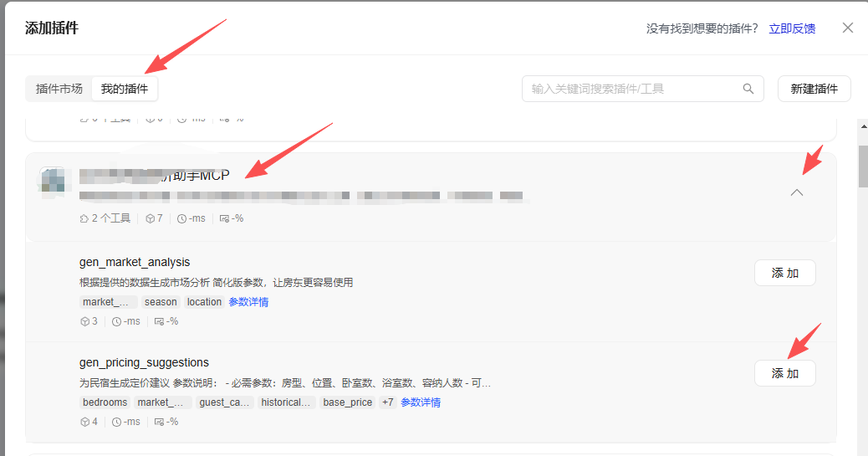Click the base_price parameter tag

pos(348,402)
